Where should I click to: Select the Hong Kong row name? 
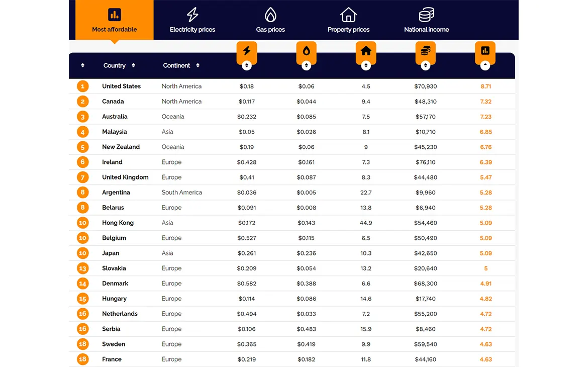tap(118, 223)
